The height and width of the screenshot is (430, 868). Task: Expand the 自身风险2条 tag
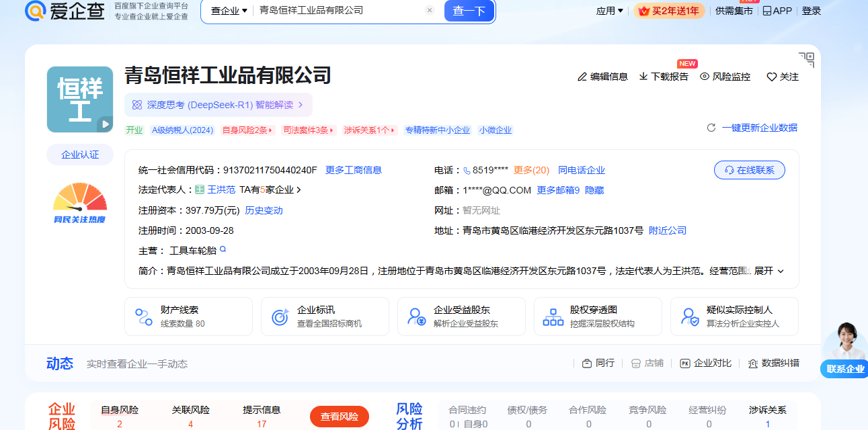point(247,130)
